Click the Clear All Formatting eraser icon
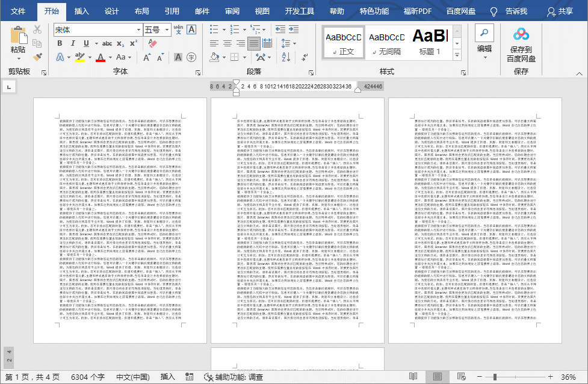This screenshot has width=588, height=384. pyautogui.click(x=152, y=43)
